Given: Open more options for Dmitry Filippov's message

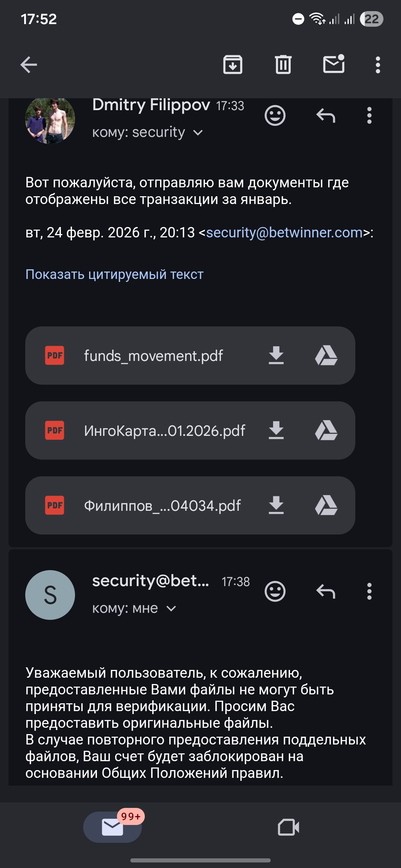Looking at the screenshot, I should tap(369, 116).
